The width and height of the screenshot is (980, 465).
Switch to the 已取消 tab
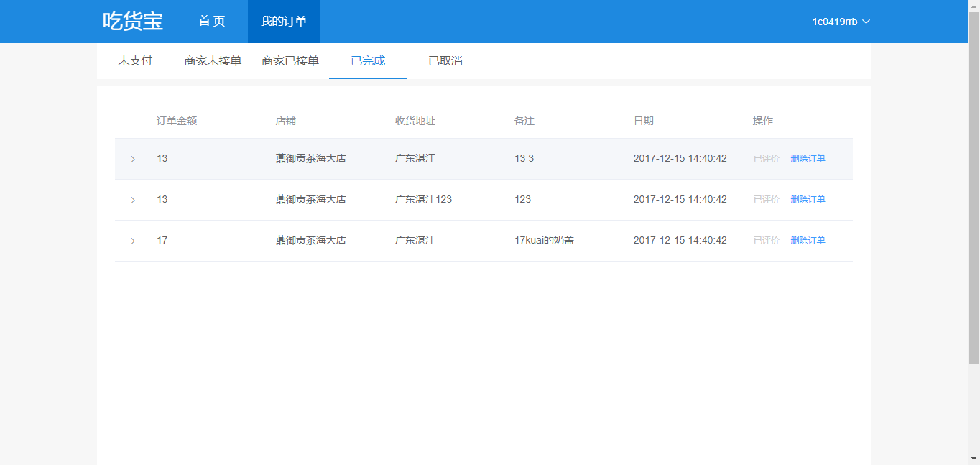(445, 61)
